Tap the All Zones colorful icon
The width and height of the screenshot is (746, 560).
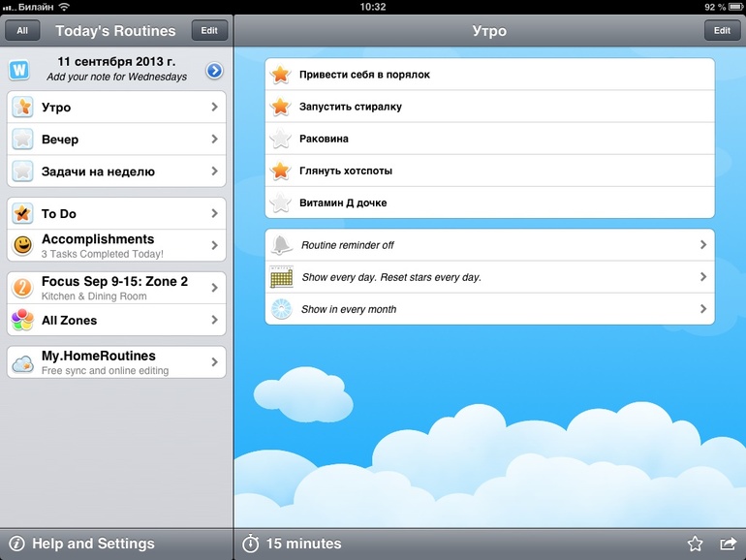(x=22, y=320)
